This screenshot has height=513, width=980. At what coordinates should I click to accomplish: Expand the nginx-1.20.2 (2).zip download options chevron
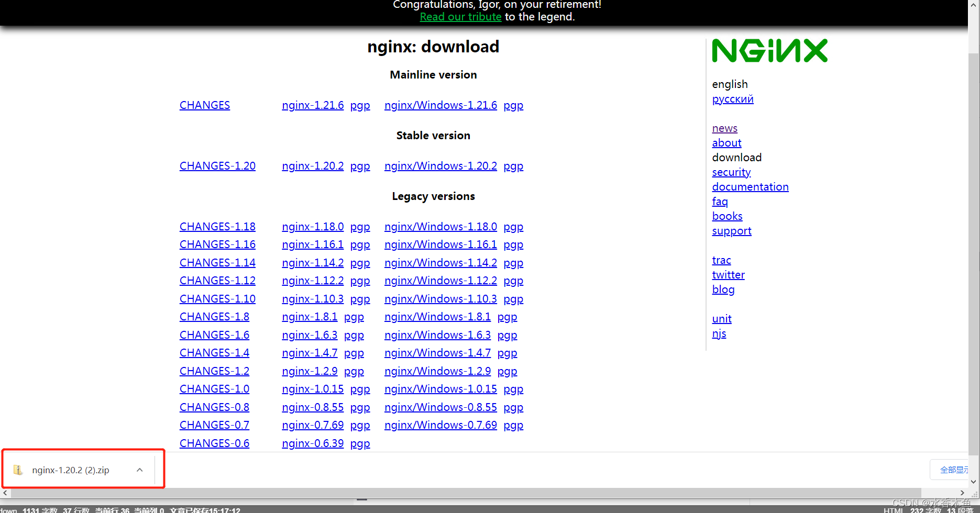point(139,470)
